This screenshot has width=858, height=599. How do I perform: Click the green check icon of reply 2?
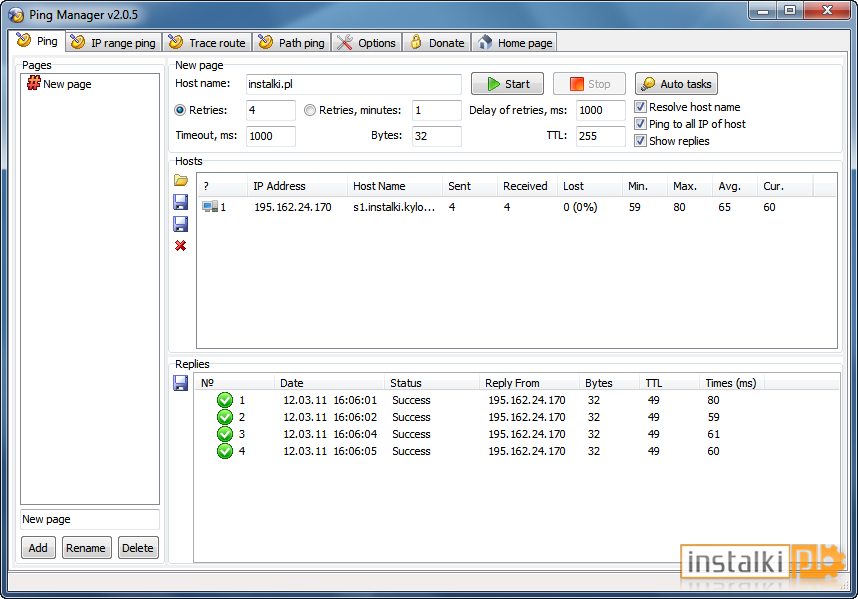pyautogui.click(x=225, y=417)
